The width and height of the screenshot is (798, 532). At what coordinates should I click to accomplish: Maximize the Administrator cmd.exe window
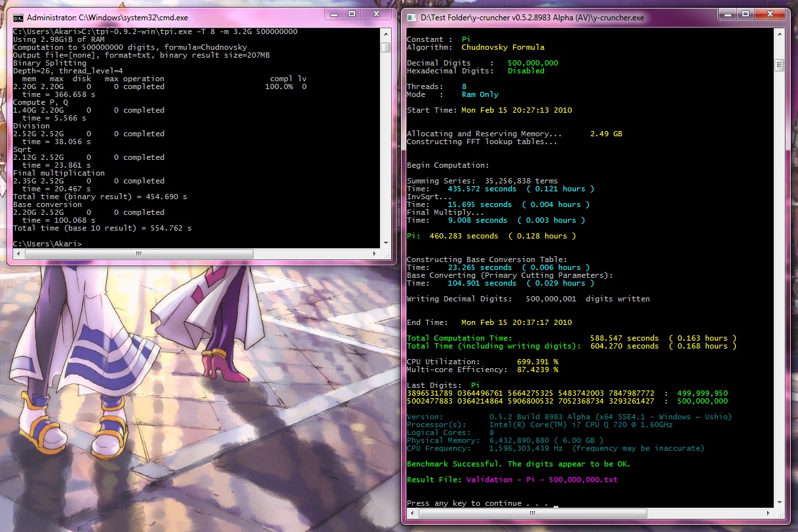pyautogui.click(x=351, y=14)
